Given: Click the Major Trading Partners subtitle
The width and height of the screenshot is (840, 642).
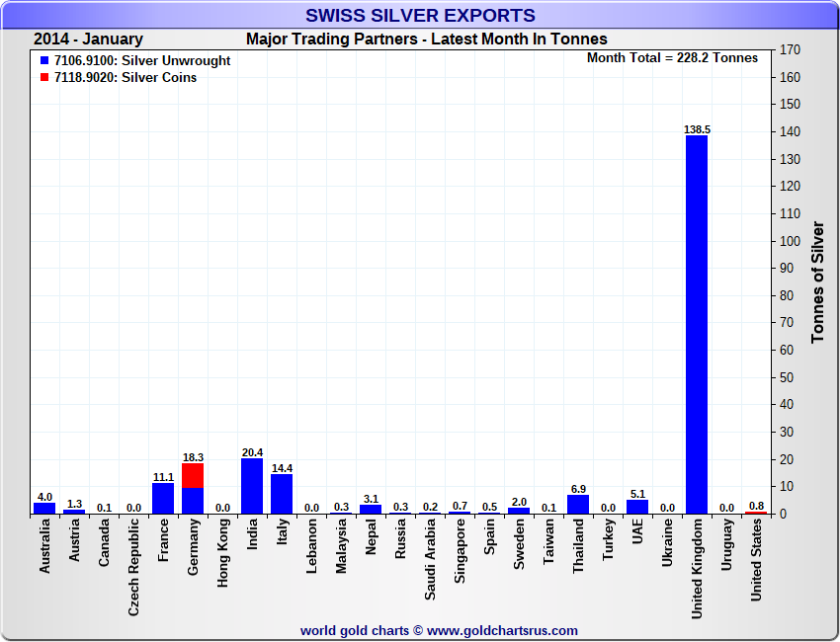Looking at the screenshot, I should 426,40.
